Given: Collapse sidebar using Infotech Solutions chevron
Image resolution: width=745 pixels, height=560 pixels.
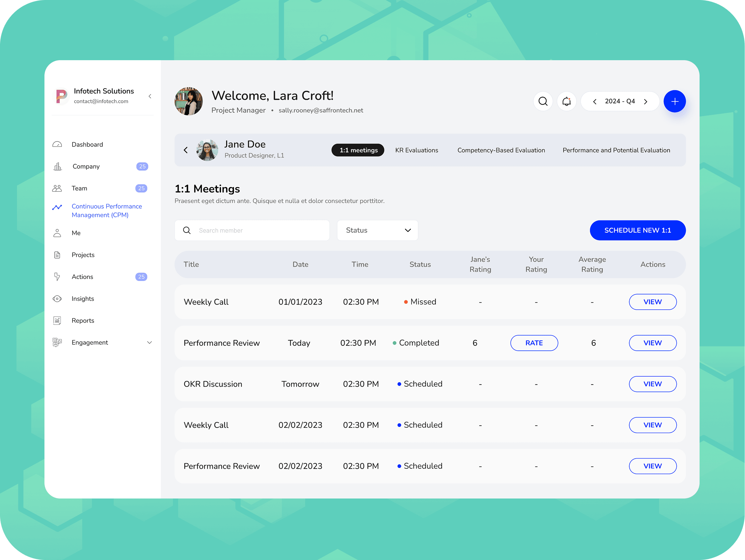Looking at the screenshot, I should [x=150, y=96].
